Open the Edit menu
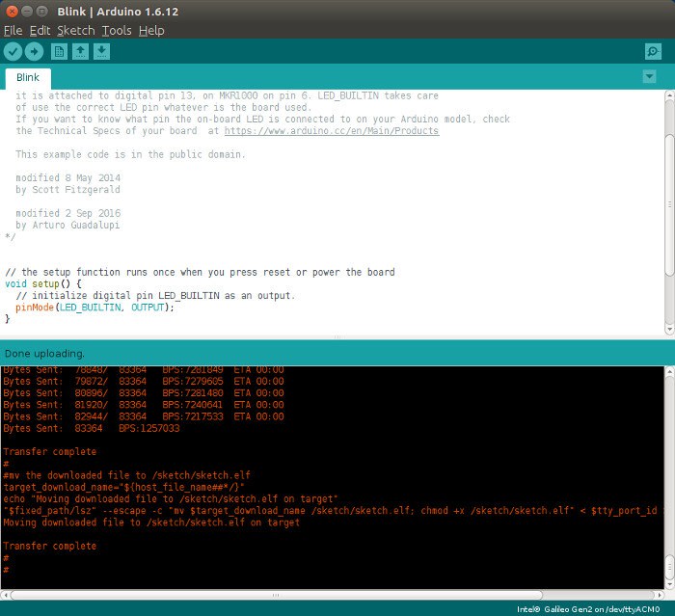 tap(40, 31)
